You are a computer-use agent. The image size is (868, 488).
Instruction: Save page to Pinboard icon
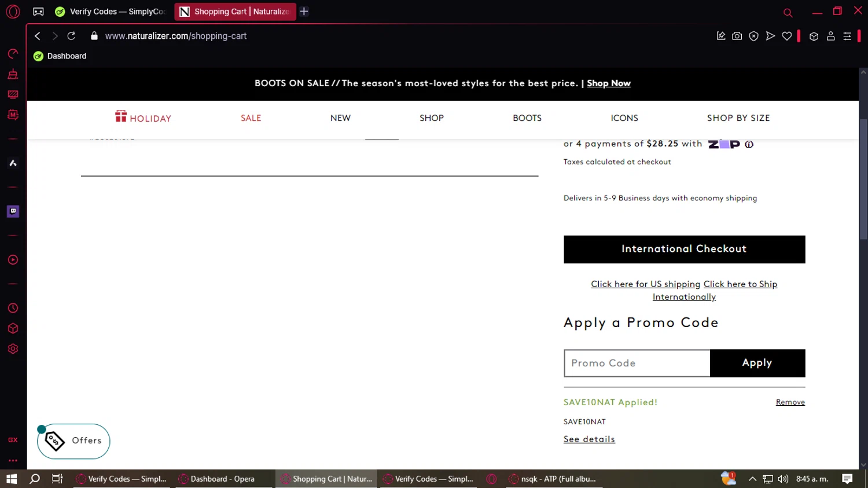click(721, 36)
